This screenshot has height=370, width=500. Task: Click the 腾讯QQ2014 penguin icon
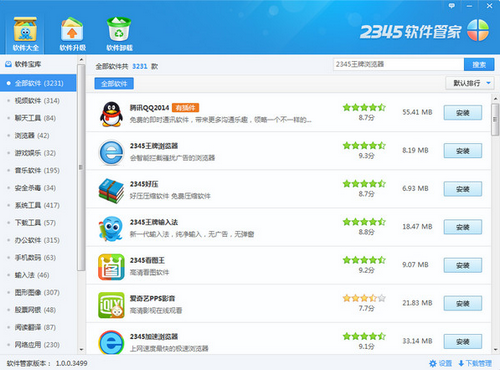[111, 114]
